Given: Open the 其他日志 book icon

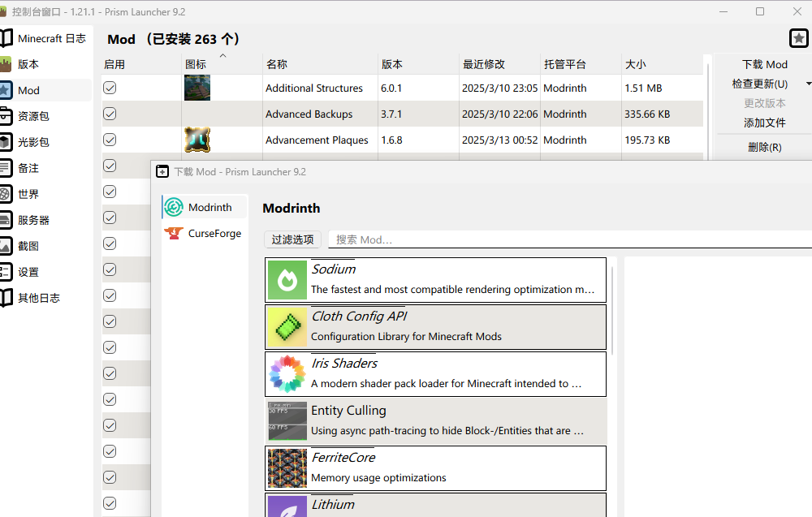Looking at the screenshot, I should [6, 298].
